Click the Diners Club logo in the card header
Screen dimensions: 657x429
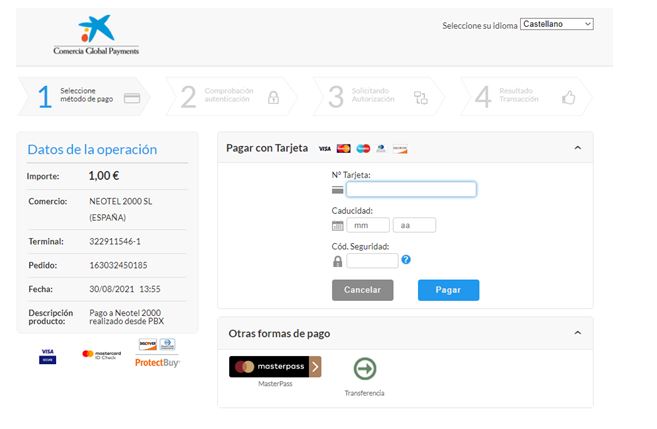381,148
